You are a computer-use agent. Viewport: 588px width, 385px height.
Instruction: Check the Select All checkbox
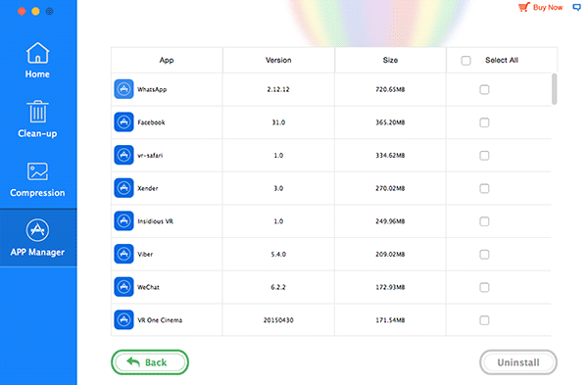tap(465, 61)
